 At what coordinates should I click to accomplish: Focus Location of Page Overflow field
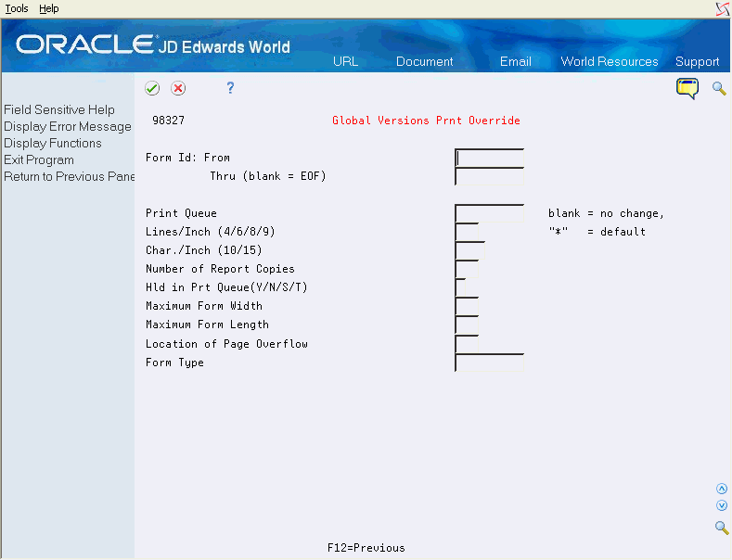tap(467, 344)
